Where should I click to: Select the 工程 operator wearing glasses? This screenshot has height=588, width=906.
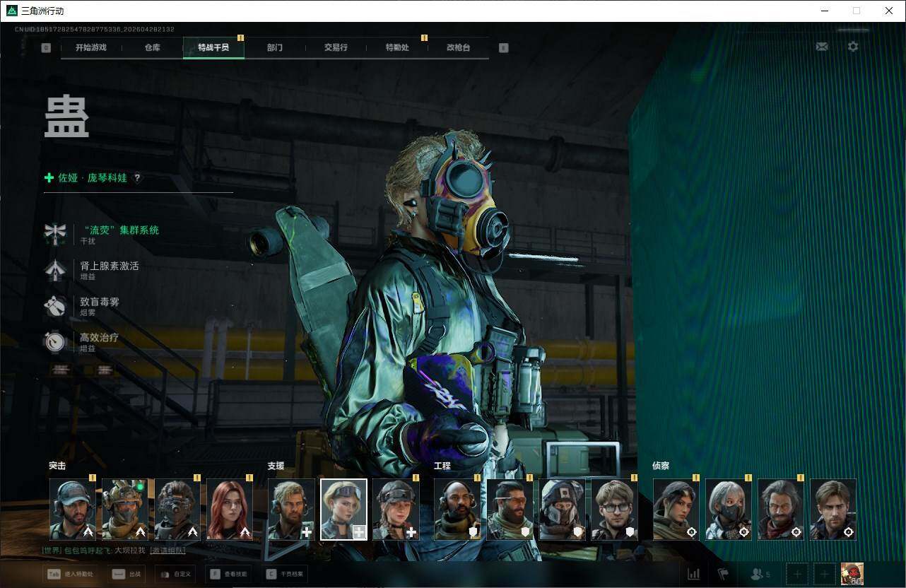pyautogui.click(x=614, y=510)
